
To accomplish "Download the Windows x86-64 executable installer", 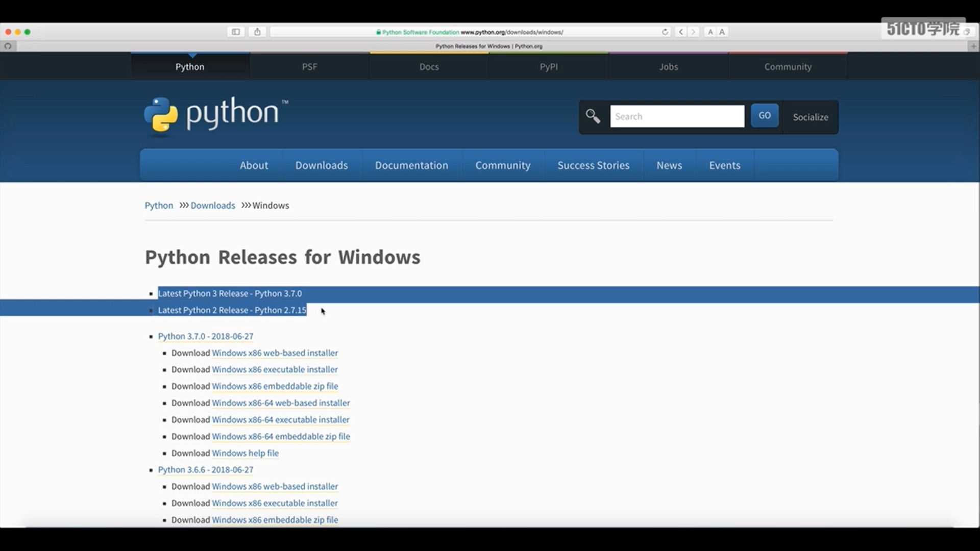I will coord(280,419).
